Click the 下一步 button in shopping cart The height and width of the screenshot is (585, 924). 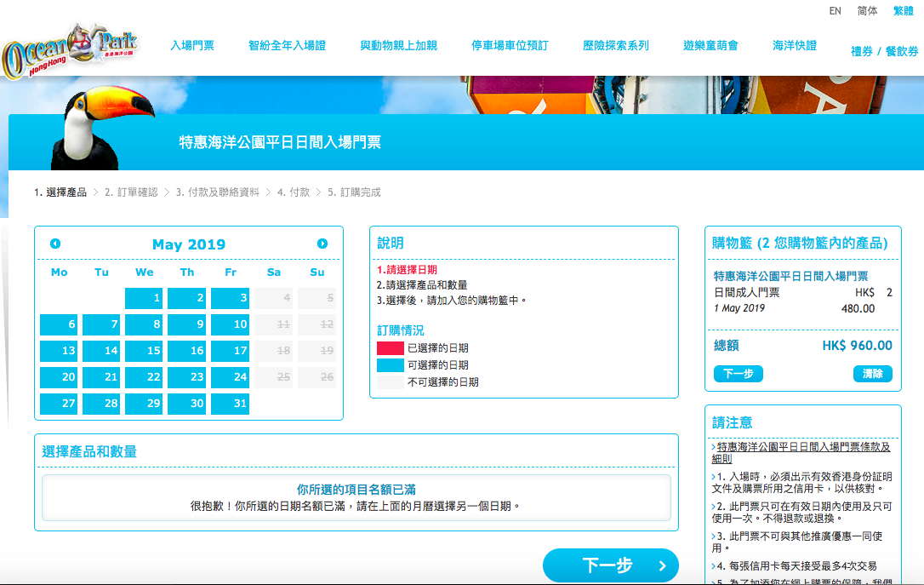click(x=739, y=374)
